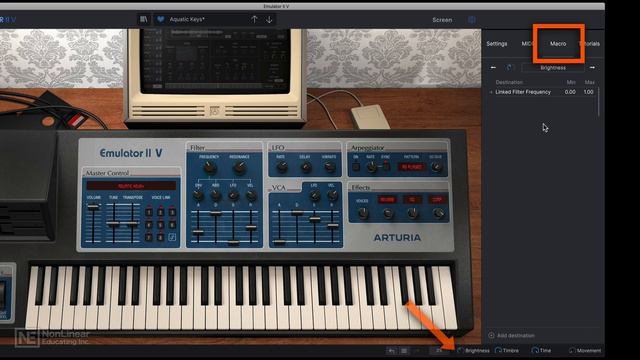Click the Filter ENV amount knob
Image resolution: width=640 pixels, height=360 pixels.
[x=198, y=196]
